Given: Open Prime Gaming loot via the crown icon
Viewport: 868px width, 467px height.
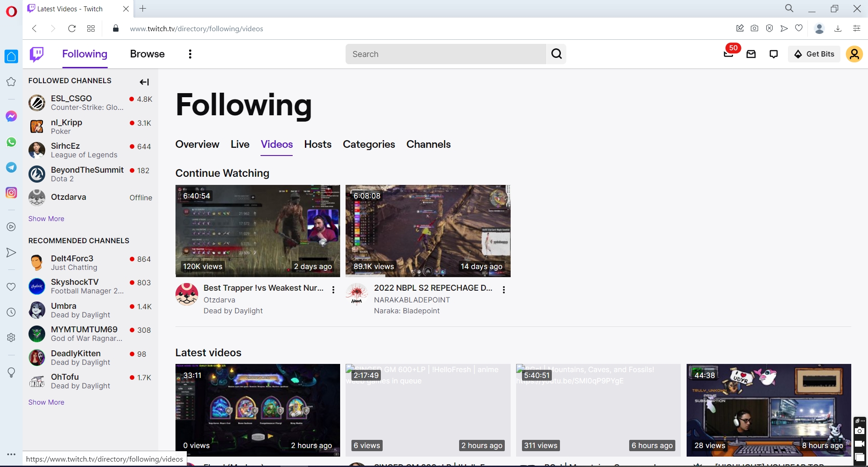Looking at the screenshot, I should click(x=728, y=54).
